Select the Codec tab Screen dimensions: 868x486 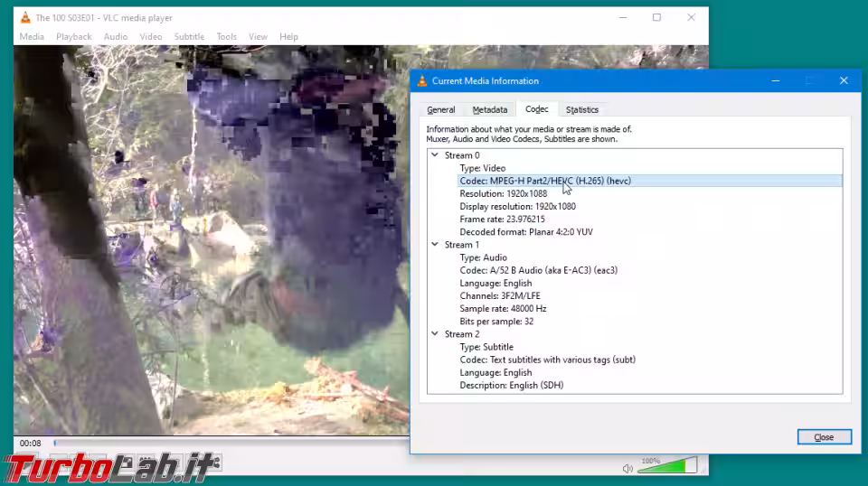click(x=536, y=109)
